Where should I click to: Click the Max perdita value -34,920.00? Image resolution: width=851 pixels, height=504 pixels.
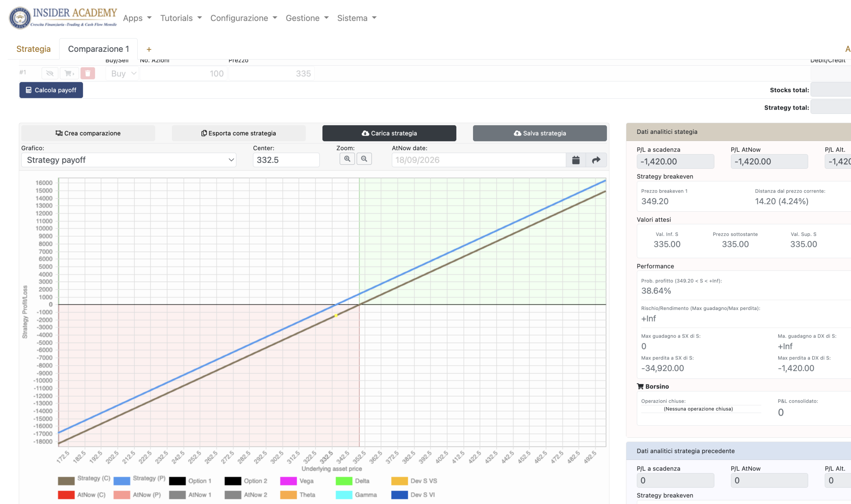point(663,368)
